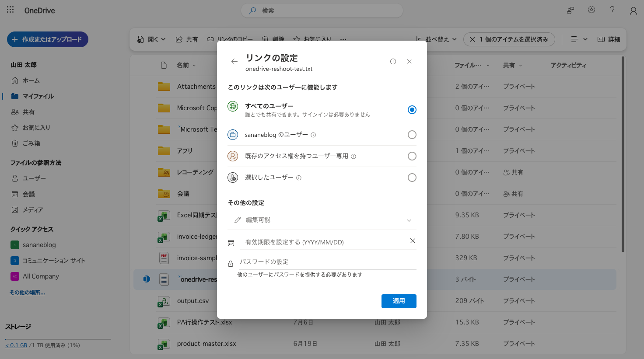Toggle selection circle of onedrive-reshoot row
Screen dimensions: 644x359
click(147, 279)
